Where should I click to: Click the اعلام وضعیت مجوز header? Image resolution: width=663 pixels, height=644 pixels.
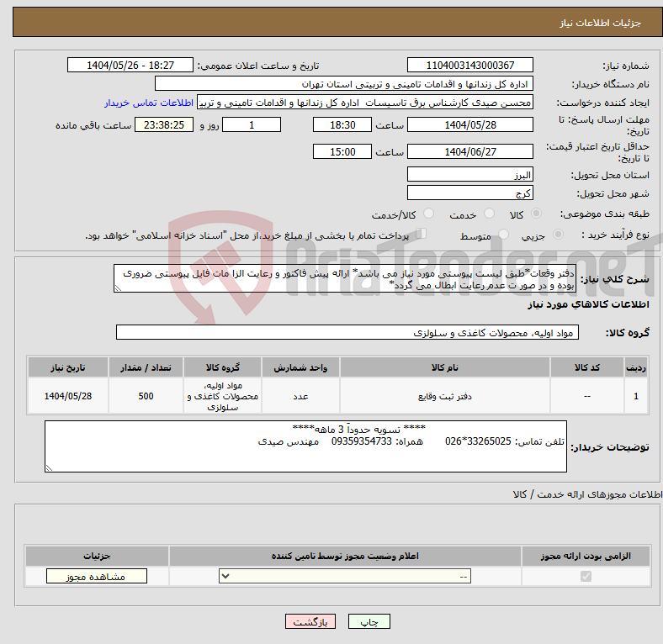345,556
